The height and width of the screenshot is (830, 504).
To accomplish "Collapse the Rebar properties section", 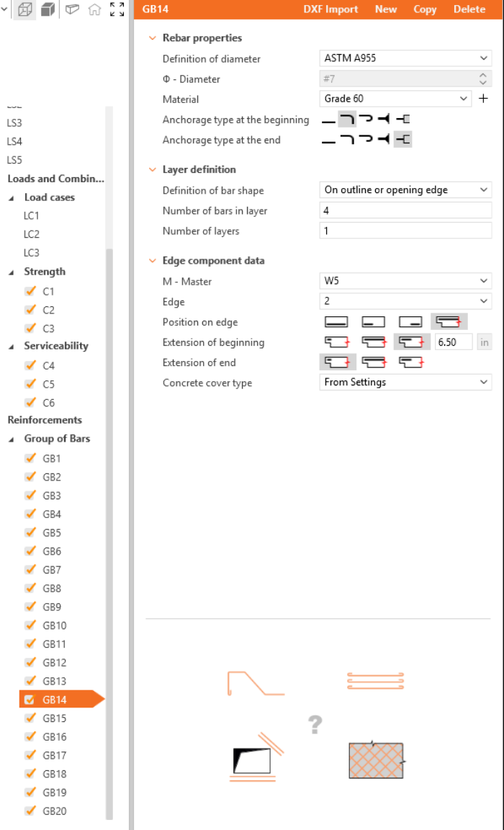I will click(152, 38).
